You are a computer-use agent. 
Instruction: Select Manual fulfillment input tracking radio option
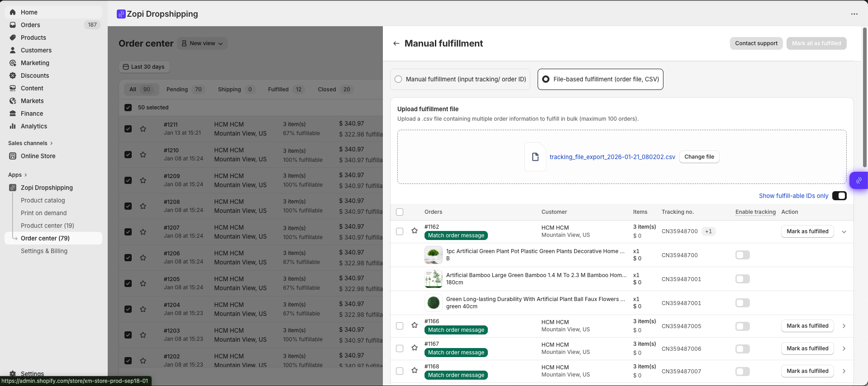click(x=398, y=79)
